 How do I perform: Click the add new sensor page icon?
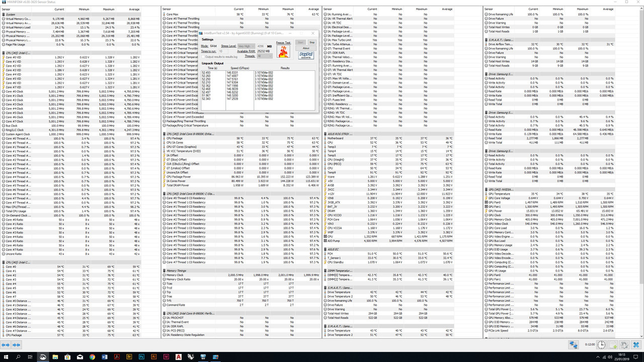click(612, 345)
